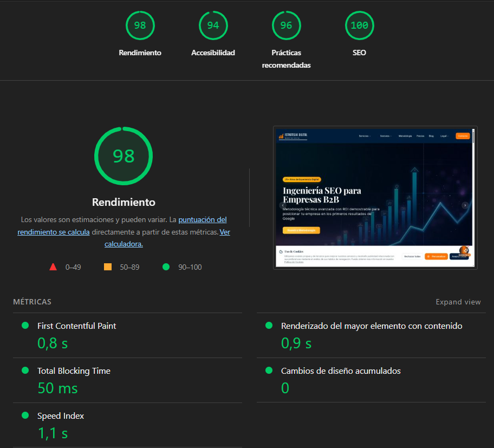Click the orange square 50–89 legend icon
The width and height of the screenshot is (494, 448).
(108, 267)
